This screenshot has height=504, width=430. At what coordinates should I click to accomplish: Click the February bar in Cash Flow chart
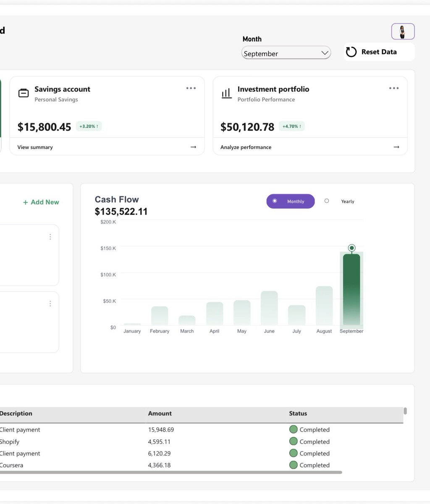[x=160, y=316]
